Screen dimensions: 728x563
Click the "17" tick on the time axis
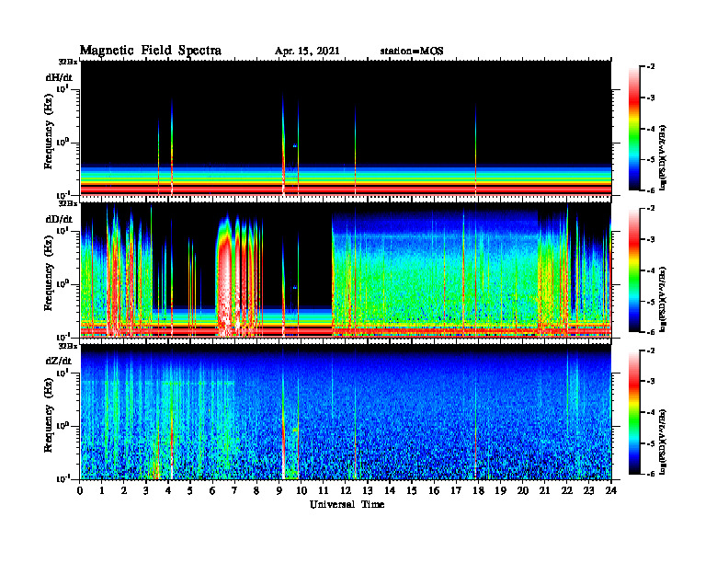456,490
